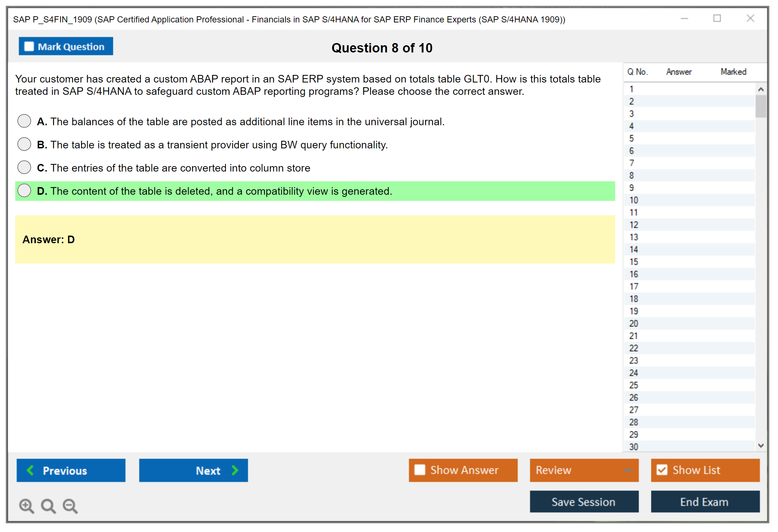Click the green left arrow on Previous
778x532 pixels.
[31, 470]
